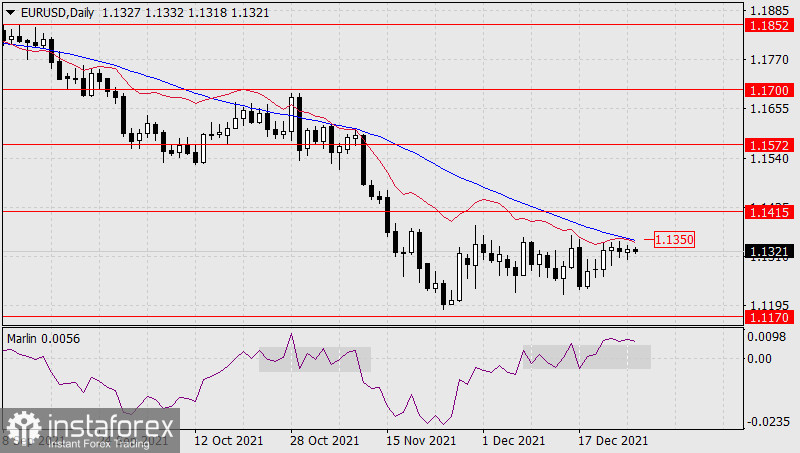Open the chart menu triangle beside EURUSD,Daily
Viewport: 800px width, 453px height.
tap(10, 13)
